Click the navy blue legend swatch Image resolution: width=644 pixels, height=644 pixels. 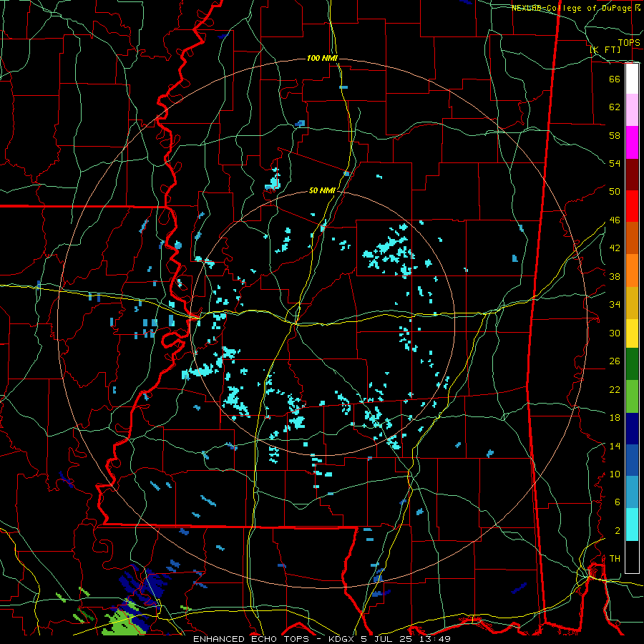pos(632,429)
